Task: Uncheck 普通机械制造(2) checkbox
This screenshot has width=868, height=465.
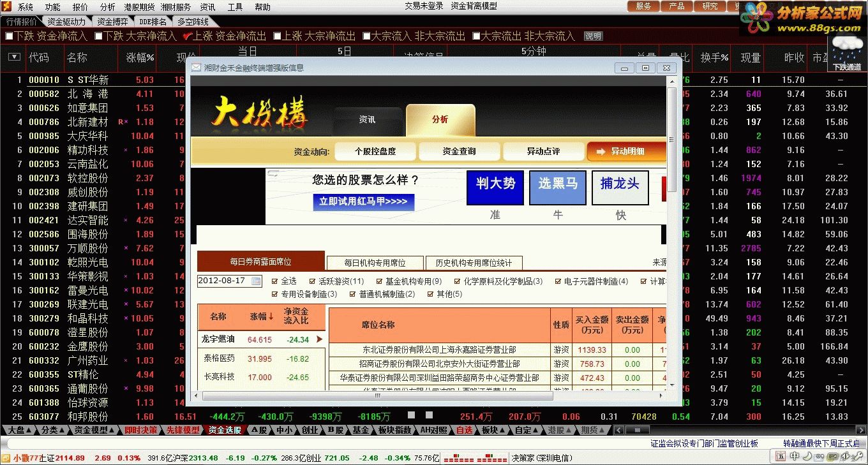Action: (x=353, y=294)
